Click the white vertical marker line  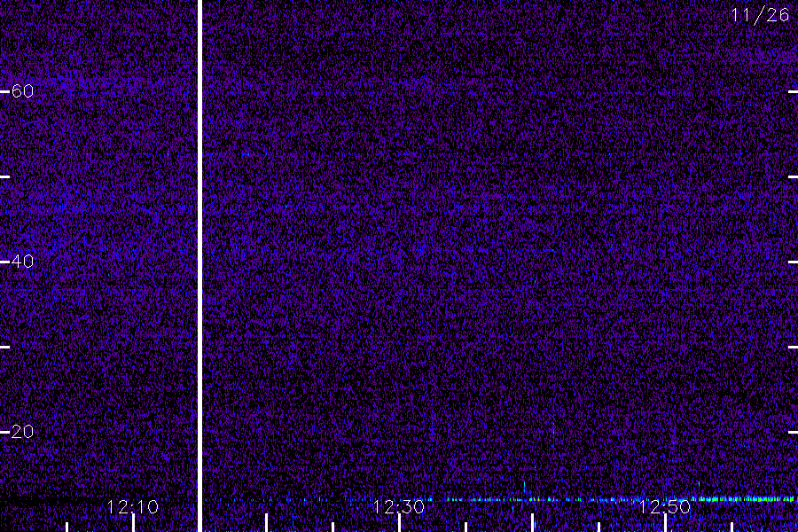pyautogui.click(x=200, y=266)
